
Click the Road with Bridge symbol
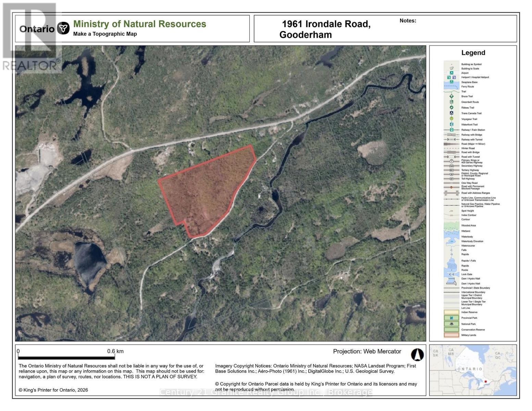(451, 152)
